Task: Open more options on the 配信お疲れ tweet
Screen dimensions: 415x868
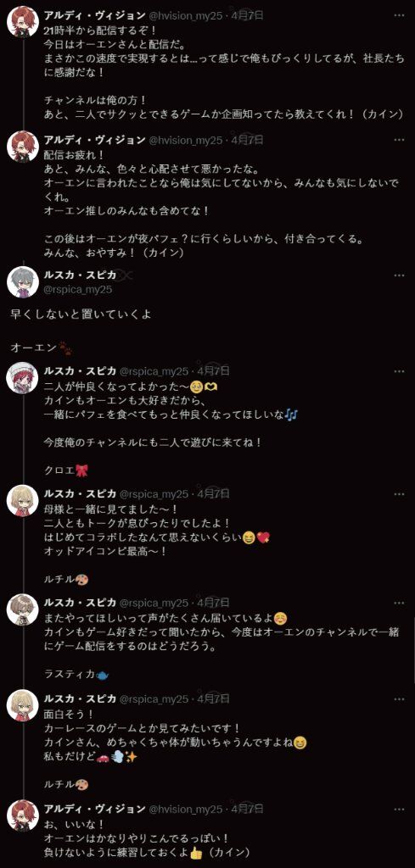Action: pyautogui.click(x=399, y=140)
